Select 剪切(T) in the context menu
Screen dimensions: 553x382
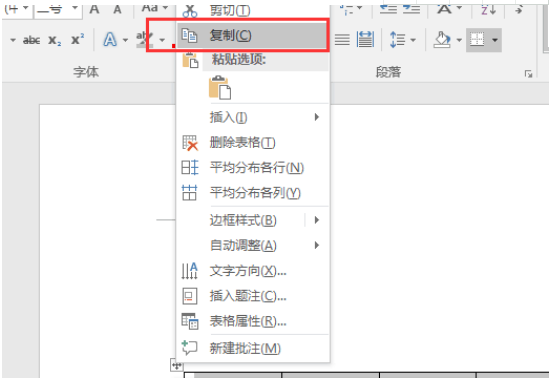230,11
